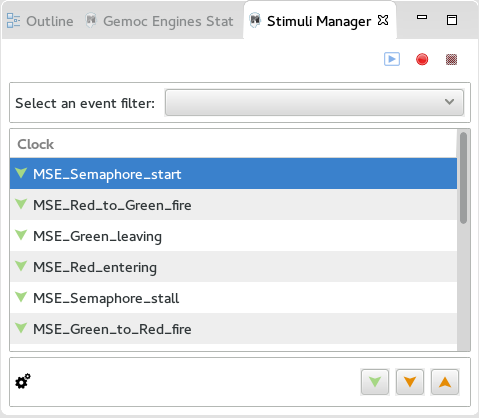The height and width of the screenshot is (418, 479).
Task: Start recording with red circle button
Action: (422, 59)
